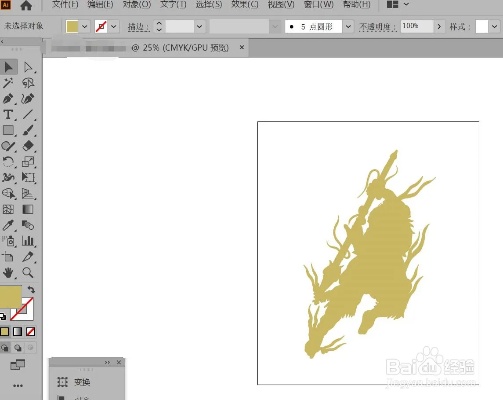
Task: Open variable width profile dropdown
Action: 275,26
